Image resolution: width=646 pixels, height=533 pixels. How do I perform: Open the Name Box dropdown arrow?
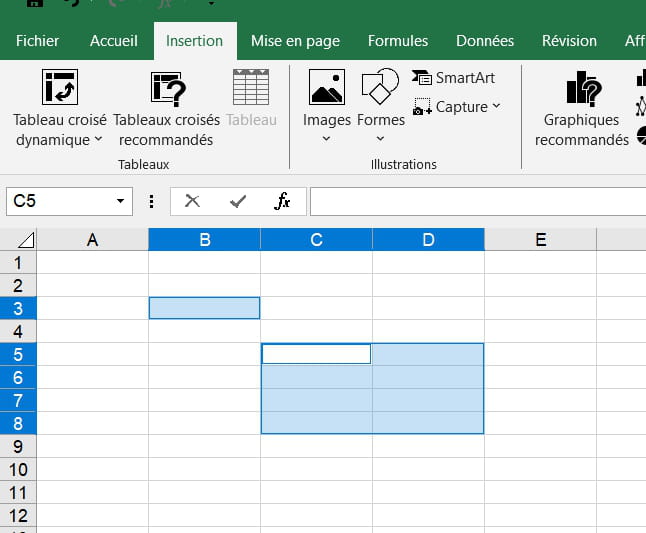[121, 201]
